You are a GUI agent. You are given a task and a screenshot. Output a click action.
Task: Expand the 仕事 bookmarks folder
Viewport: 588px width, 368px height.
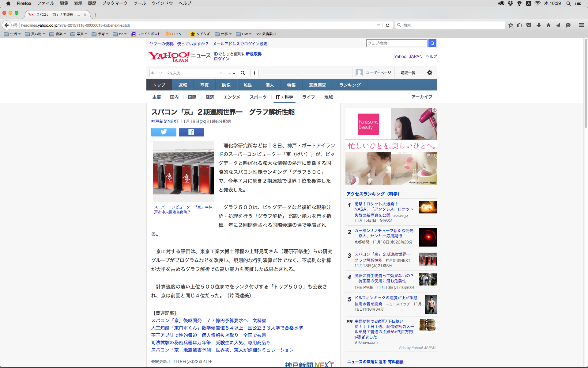[223, 34]
